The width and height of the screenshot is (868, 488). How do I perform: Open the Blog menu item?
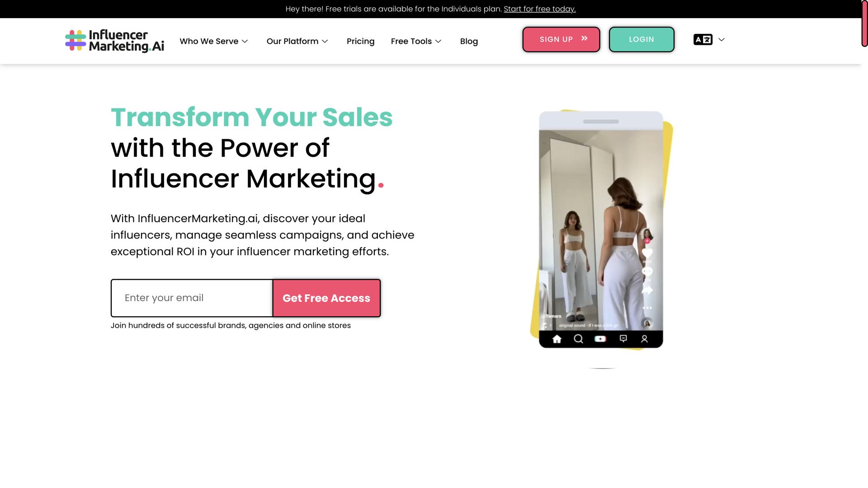(x=469, y=41)
